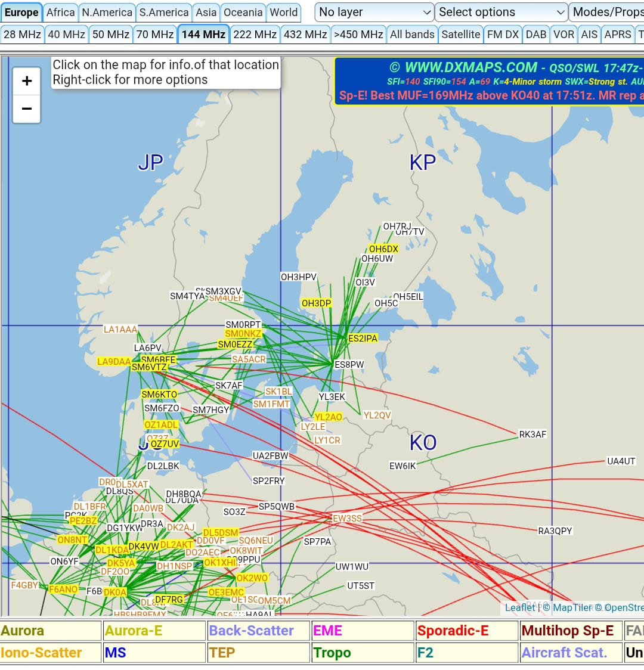Switch to the N.America region tab

click(x=107, y=13)
